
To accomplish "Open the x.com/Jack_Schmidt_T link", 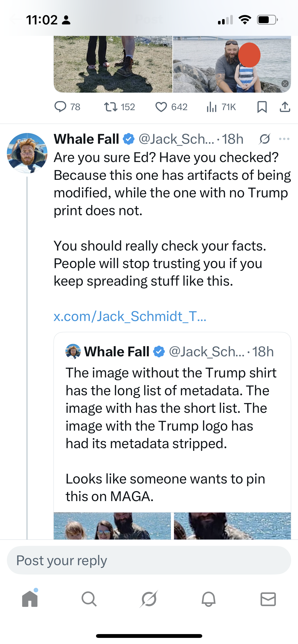I will point(130,316).
